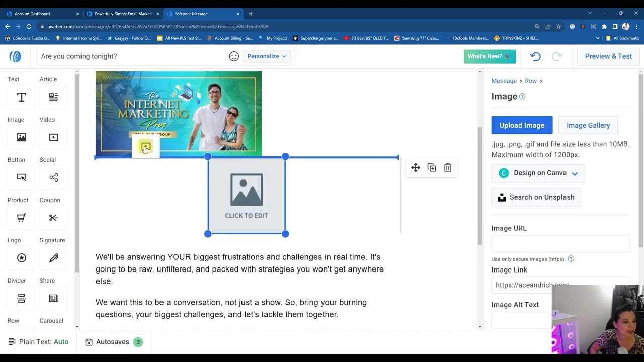Open a new browser tab

coord(251,14)
